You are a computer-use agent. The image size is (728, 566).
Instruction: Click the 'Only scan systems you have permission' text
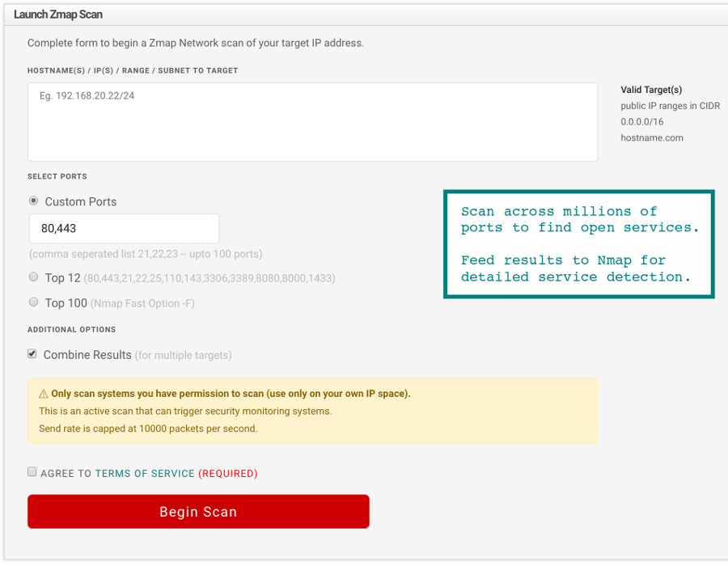click(231, 394)
